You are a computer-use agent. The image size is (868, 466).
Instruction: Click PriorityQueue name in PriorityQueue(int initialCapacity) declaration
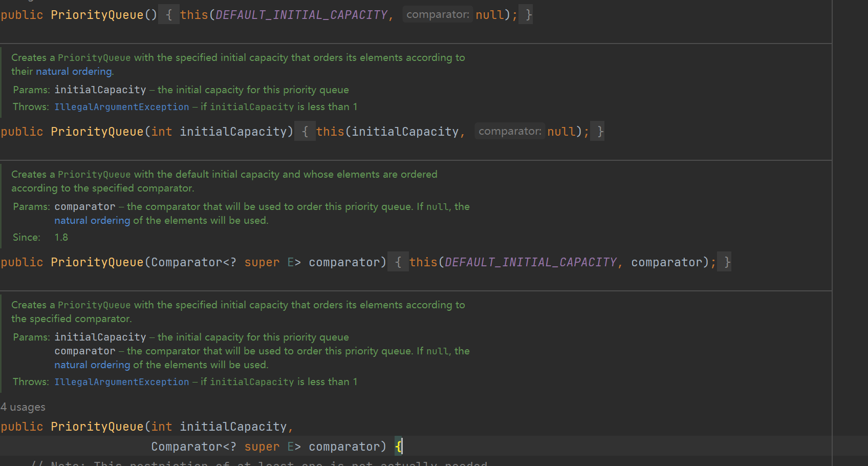[x=97, y=132]
